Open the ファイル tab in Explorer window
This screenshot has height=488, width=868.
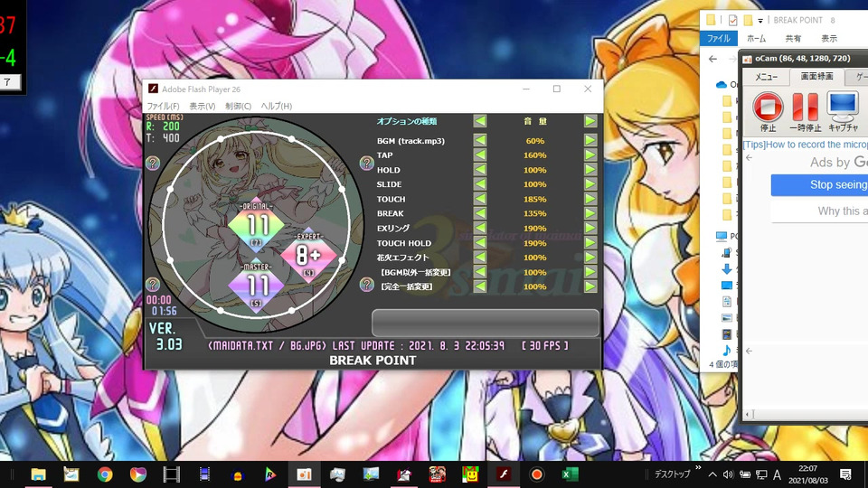(x=719, y=38)
